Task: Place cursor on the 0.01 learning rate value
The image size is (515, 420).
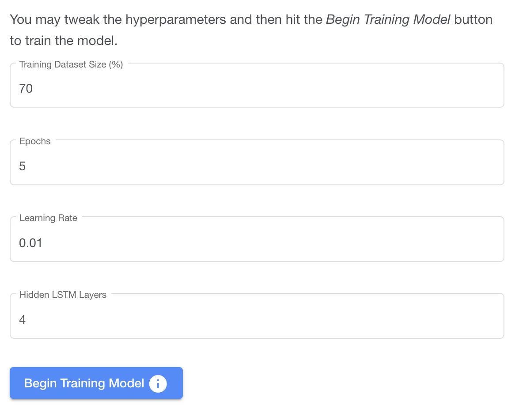Action: click(30, 243)
